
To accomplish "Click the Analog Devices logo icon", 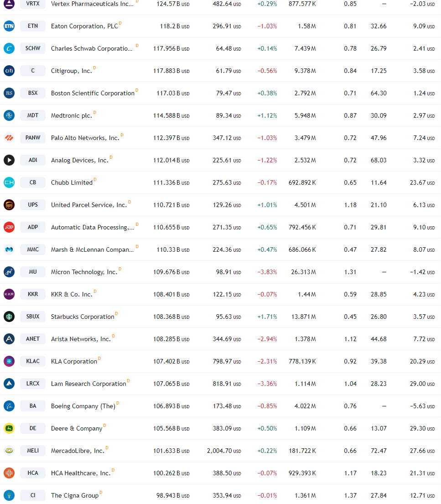I will coord(9,160).
